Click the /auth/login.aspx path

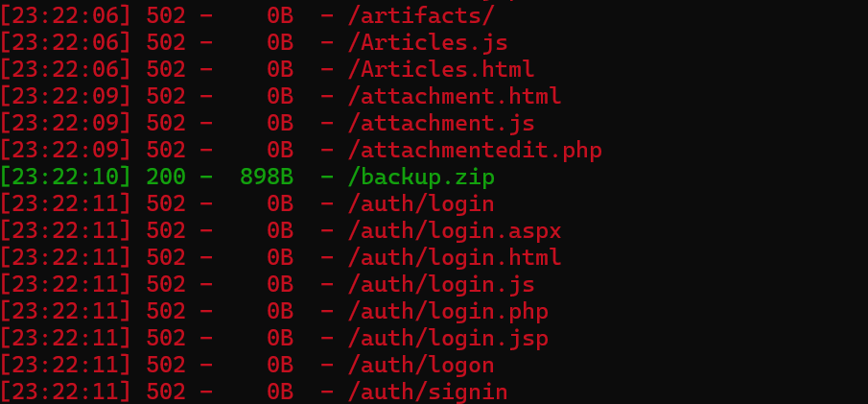455,231
